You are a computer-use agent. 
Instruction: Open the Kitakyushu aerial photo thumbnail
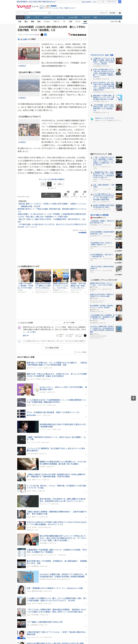click(29, 86)
